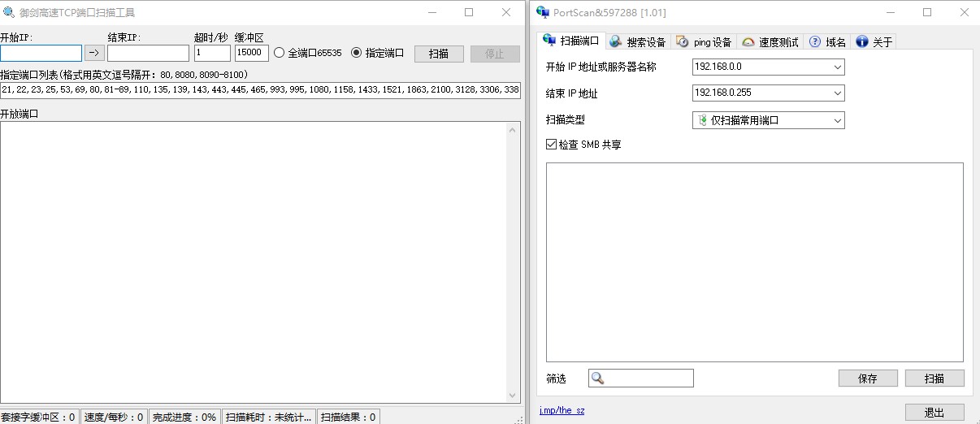
Task: Click the 完成进度：0% status entry
Action: tap(184, 417)
